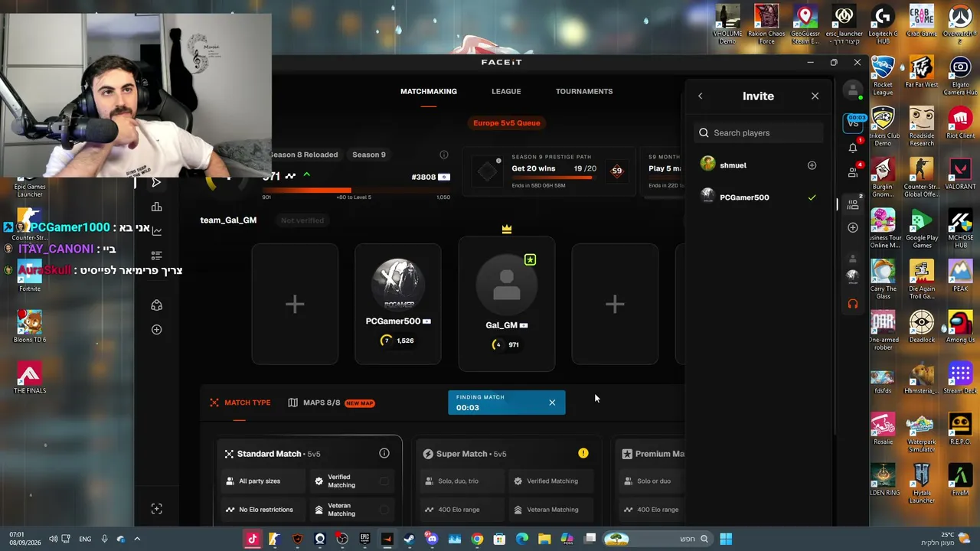Open the friends list icon
Screen dimensions: 980x551
pos(853,173)
